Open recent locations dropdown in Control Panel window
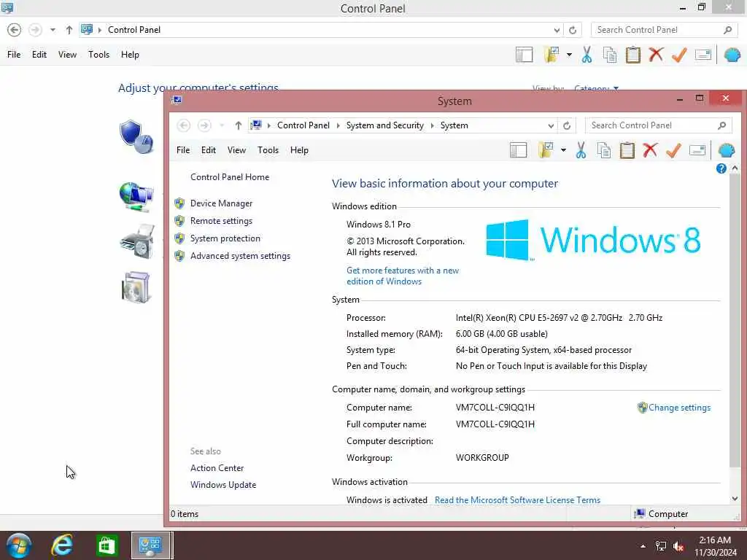This screenshot has height=560, width=747. point(53,30)
